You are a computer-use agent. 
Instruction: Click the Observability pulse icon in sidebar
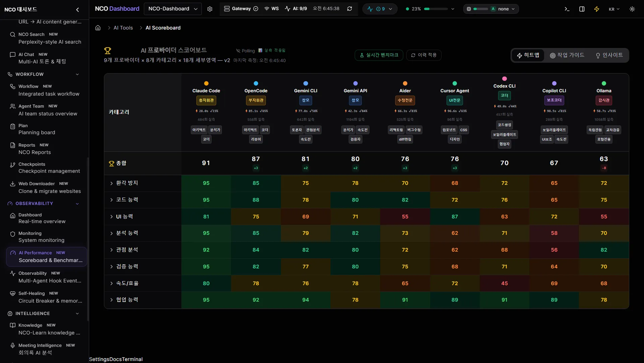tap(13, 273)
